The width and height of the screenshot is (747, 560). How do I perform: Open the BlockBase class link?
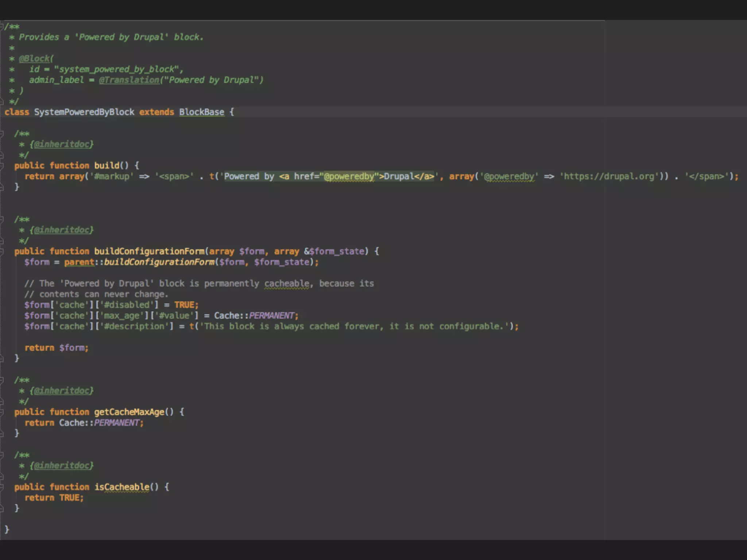[x=201, y=112]
